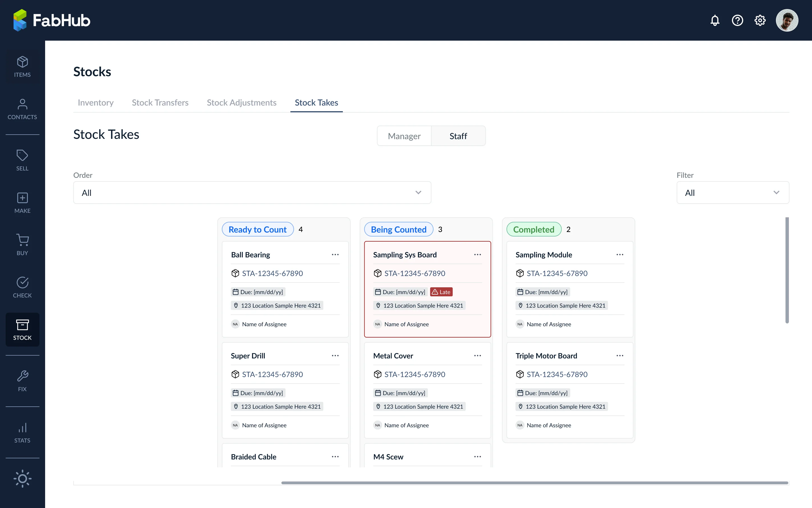Open the Sell section
The width and height of the screenshot is (812, 508).
pyautogui.click(x=23, y=160)
